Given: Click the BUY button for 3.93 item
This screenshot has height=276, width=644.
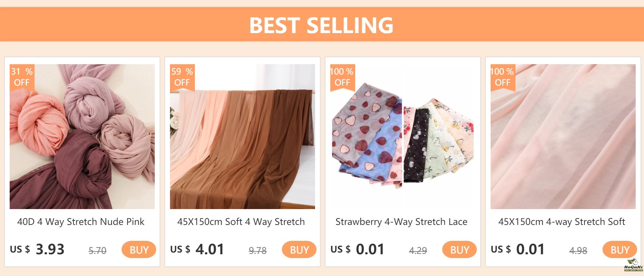Looking at the screenshot, I should coord(139,249).
